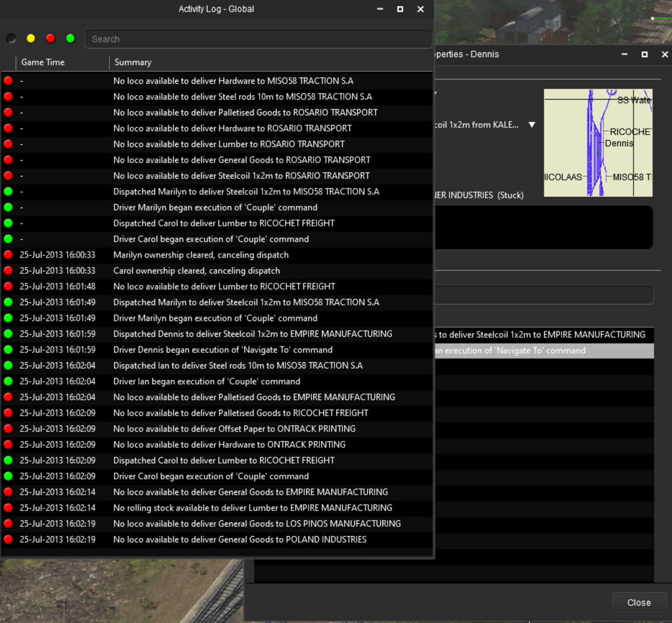Click the minimap thumbnail in Properties - Dennis
Screen dimensions: 672x623
598,143
